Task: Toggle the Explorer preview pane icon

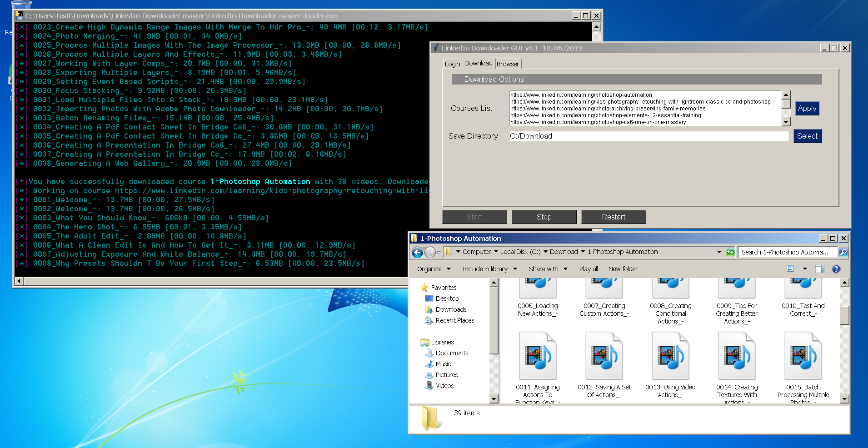Action: [819, 269]
